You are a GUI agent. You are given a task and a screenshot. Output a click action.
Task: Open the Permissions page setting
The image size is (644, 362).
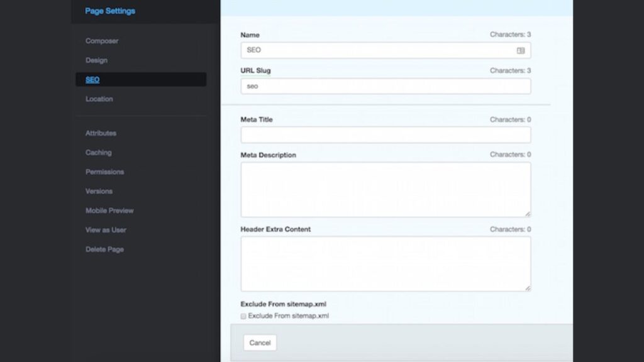coord(105,172)
